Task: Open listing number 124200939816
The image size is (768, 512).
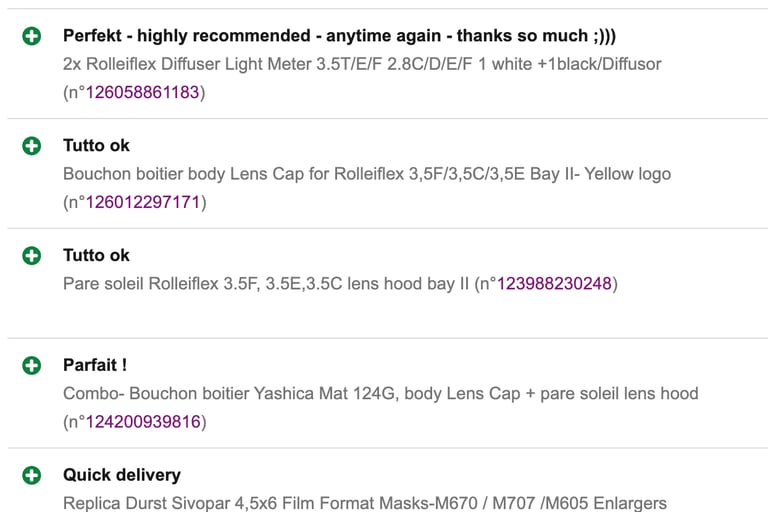Action: pyautogui.click(x=142, y=422)
